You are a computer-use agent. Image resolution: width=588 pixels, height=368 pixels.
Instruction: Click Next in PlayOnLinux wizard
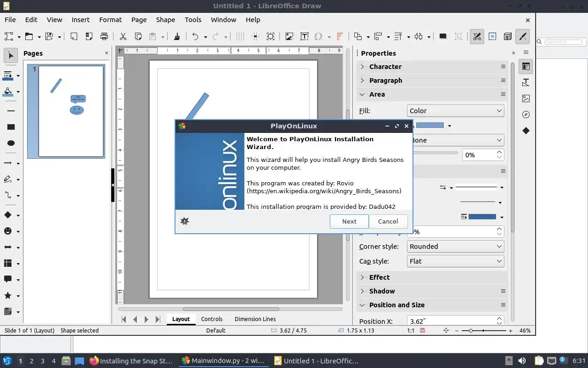click(349, 221)
